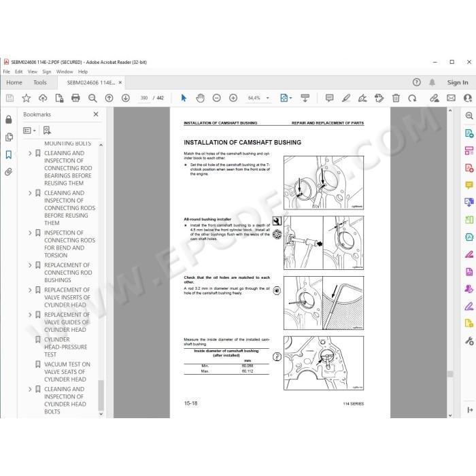This screenshot has width=476, height=476.
Task: Expand Replacement of Valve Inserts bookmark
Action: [30, 290]
